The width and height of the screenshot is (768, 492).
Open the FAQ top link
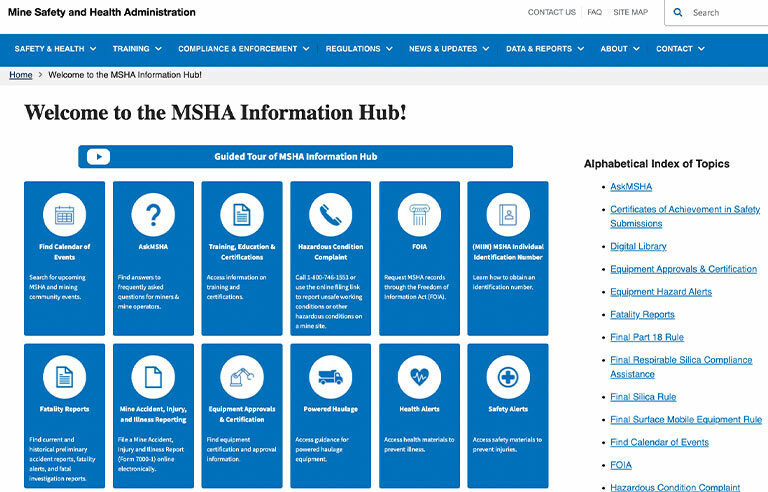pos(595,12)
